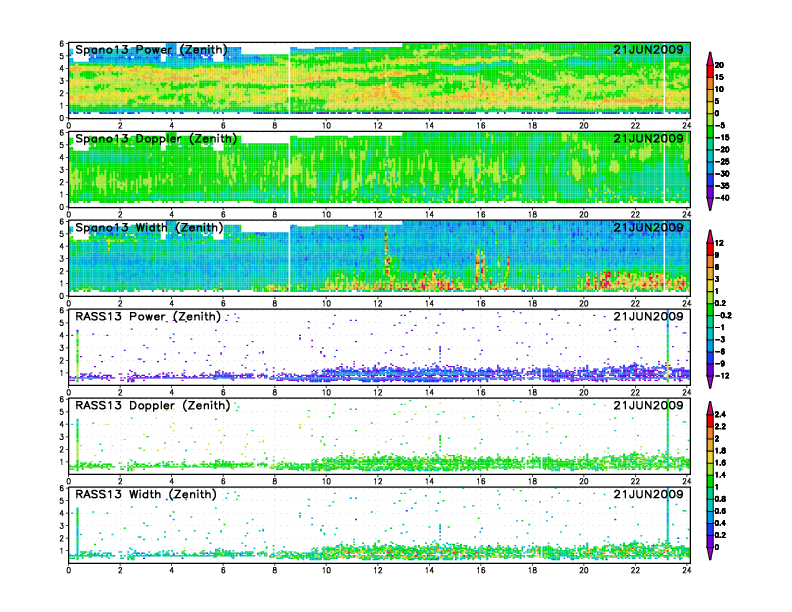792x612 pixels.
Task: Pick the purple swatch between -40 and -35
Action: 710,192
